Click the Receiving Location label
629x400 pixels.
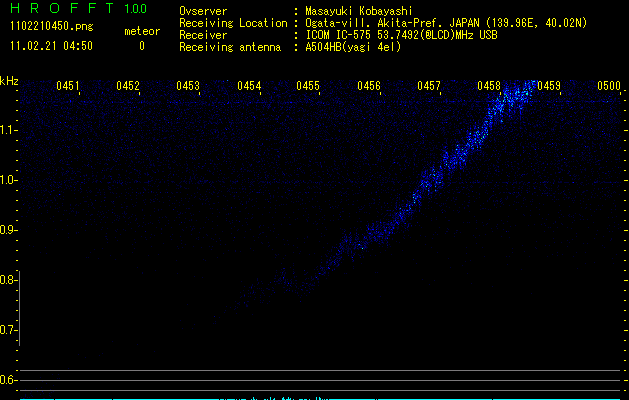(233, 23)
